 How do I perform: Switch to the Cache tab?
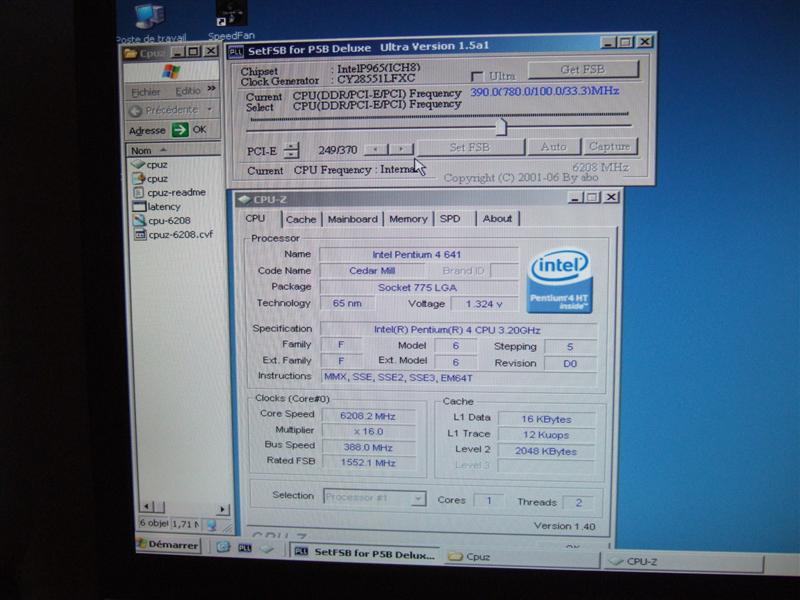pos(301,219)
